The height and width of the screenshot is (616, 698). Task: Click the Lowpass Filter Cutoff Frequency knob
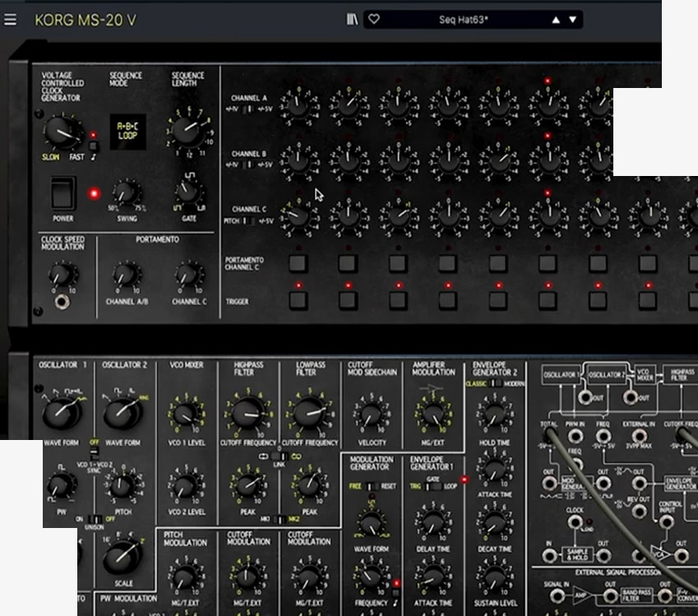(310, 413)
